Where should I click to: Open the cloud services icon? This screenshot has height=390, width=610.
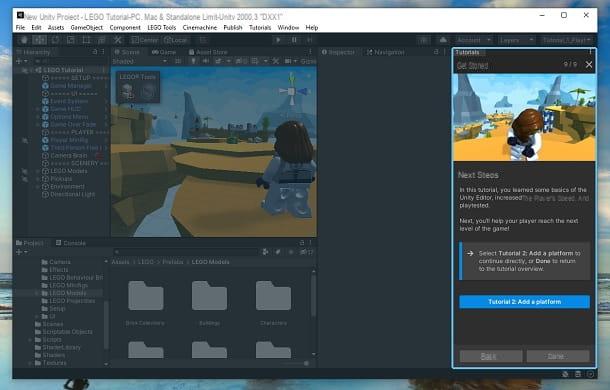click(443, 40)
